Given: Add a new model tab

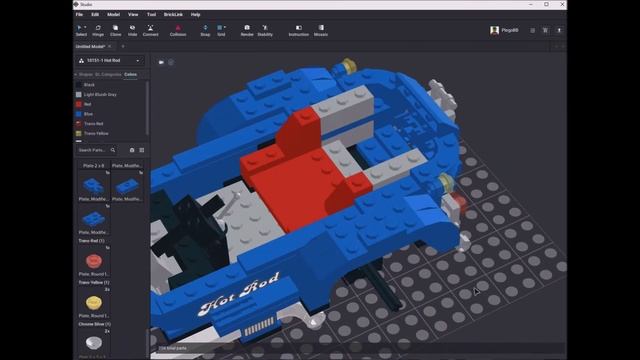Looking at the screenshot, I should click(123, 47).
